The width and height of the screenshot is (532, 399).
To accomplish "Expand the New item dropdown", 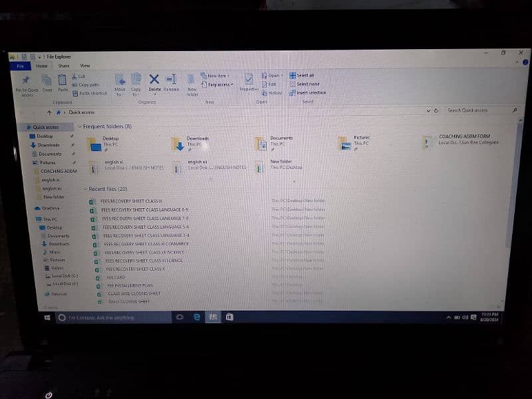I will click(217, 76).
